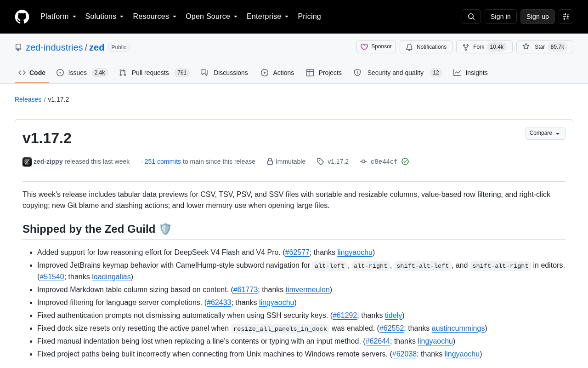588x368 pixels.
Task: Go back to Releases breadcrumb
Action: click(x=28, y=99)
